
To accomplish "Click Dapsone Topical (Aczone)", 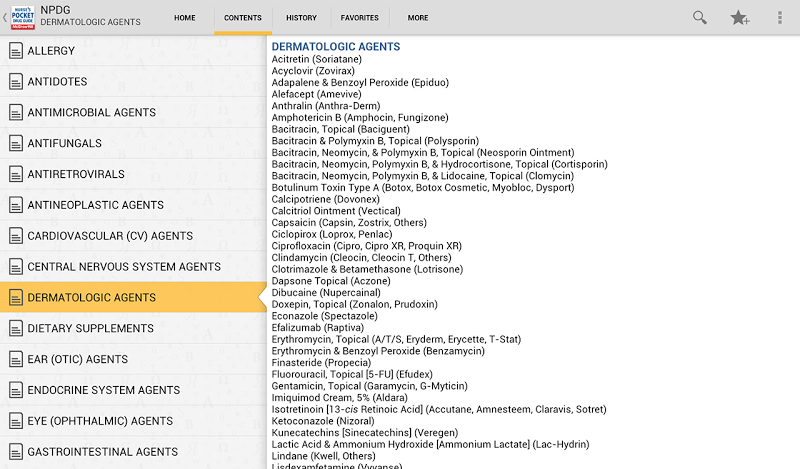I will point(331,281).
